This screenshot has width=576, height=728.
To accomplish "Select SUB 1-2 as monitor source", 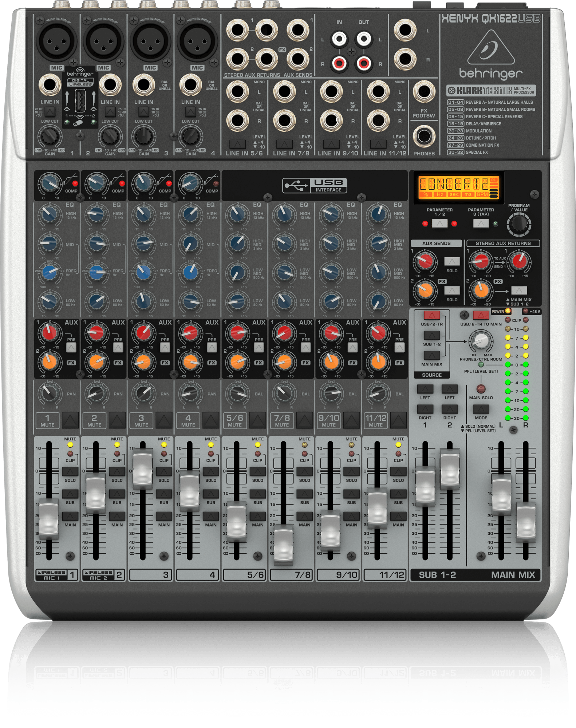I will pos(432,335).
